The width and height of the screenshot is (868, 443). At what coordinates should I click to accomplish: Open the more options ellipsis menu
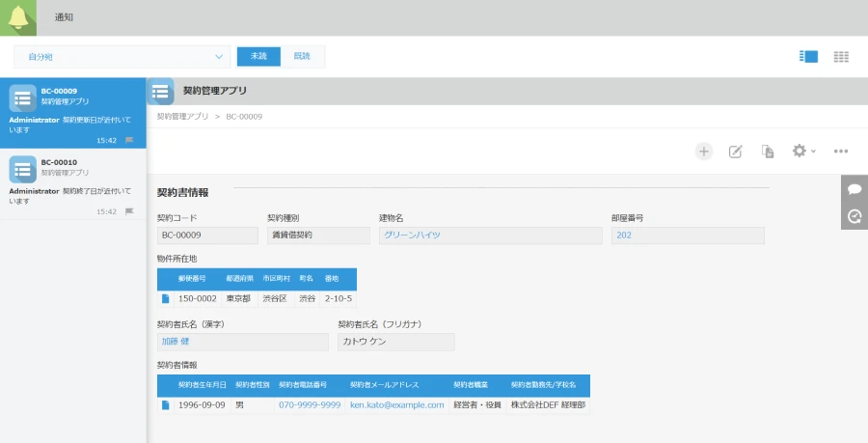tap(841, 152)
